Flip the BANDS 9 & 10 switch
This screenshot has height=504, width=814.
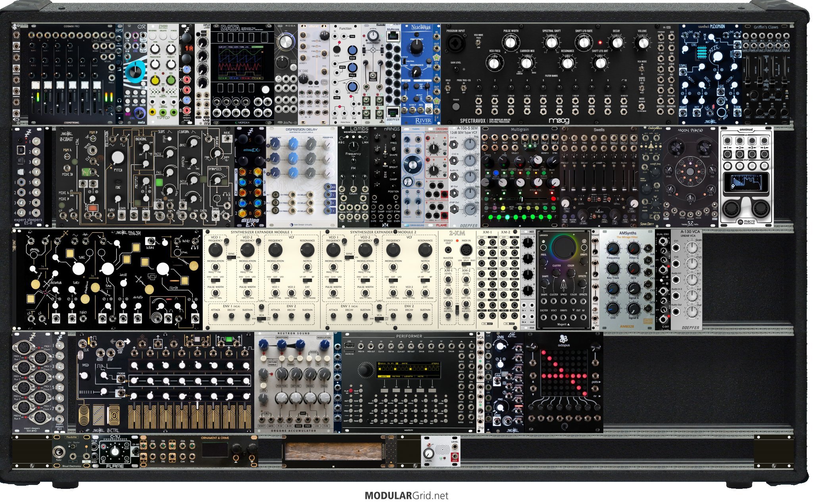tap(642, 88)
